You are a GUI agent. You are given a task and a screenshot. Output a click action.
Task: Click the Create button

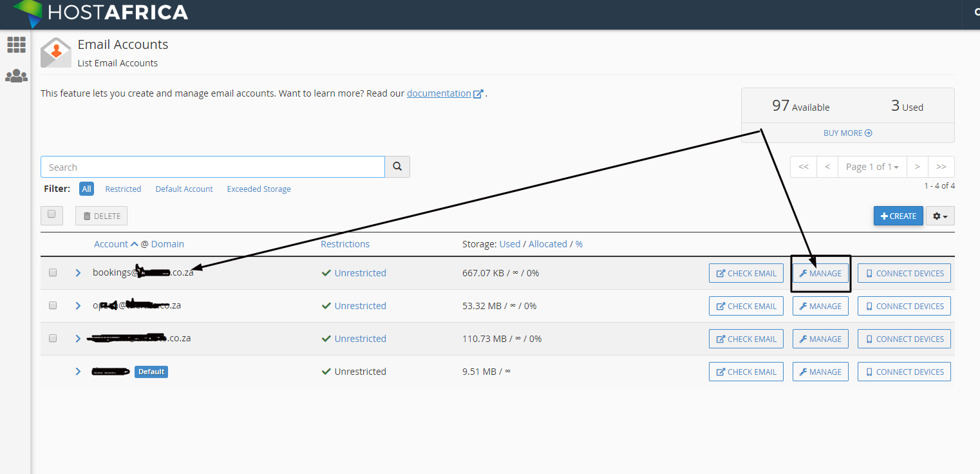pyautogui.click(x=898, y=216)
